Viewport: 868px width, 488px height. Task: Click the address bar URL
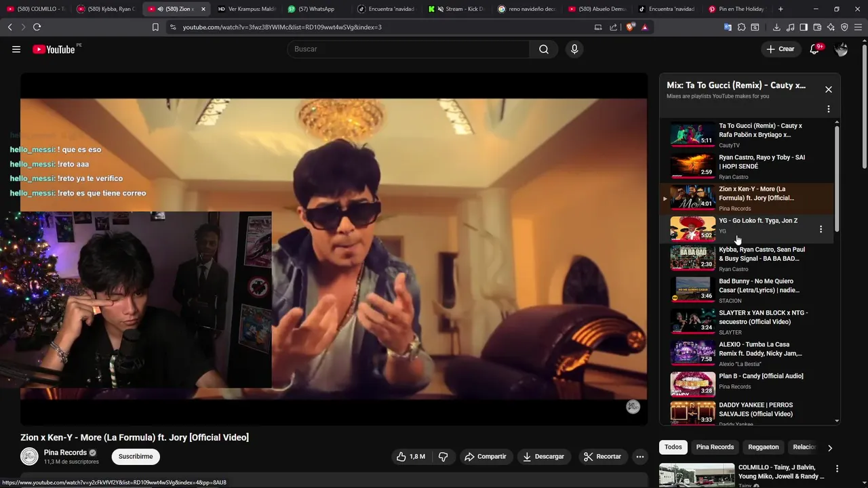point(282,27)
